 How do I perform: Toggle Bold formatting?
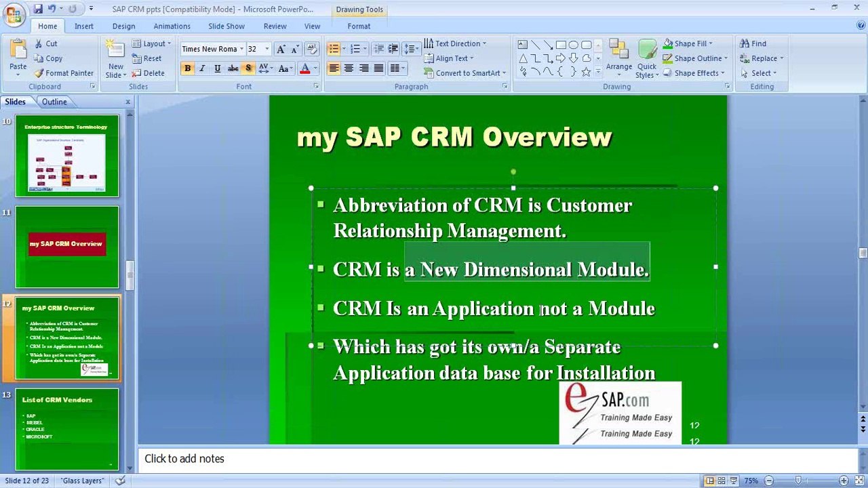[187, 68]
